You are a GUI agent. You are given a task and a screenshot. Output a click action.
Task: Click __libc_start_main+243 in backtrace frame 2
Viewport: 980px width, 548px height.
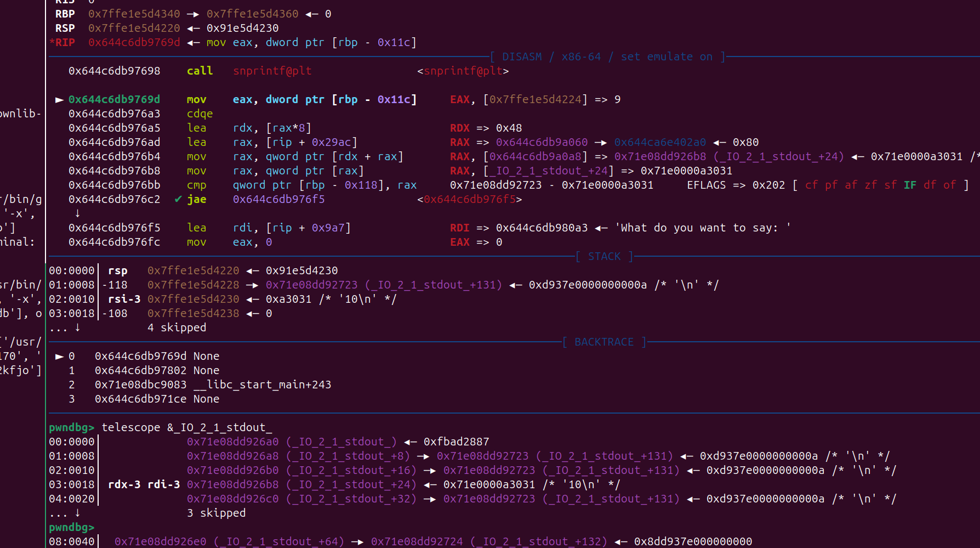pos(262,385)
